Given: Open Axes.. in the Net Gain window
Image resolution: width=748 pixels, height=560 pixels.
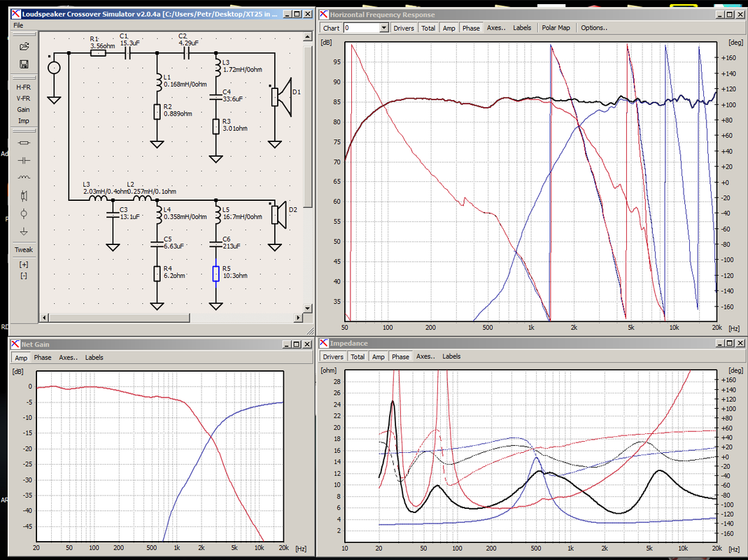Looking at the screenshot, I should [x=68, y=358].
